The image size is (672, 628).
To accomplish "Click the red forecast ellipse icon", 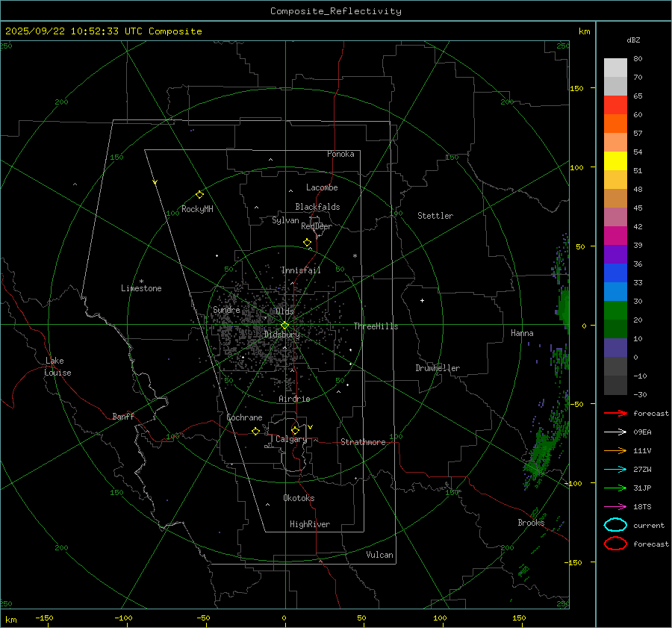I will pos(615,544).
